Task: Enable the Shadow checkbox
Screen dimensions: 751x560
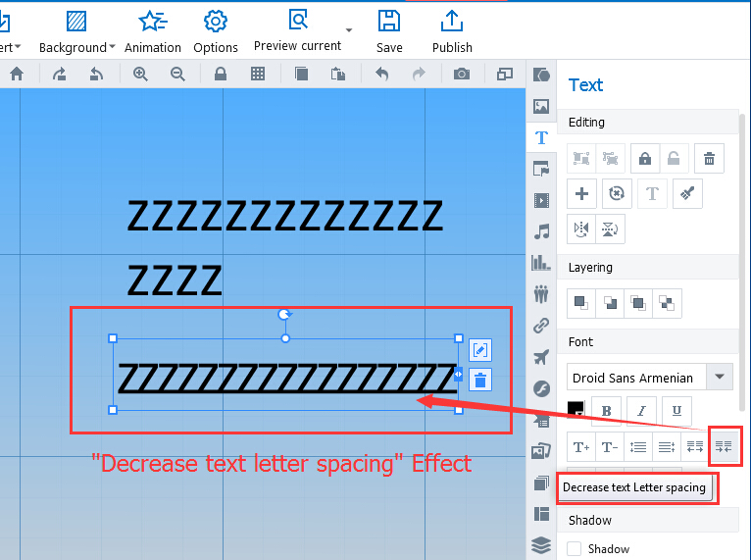Action: pos(574,548)
